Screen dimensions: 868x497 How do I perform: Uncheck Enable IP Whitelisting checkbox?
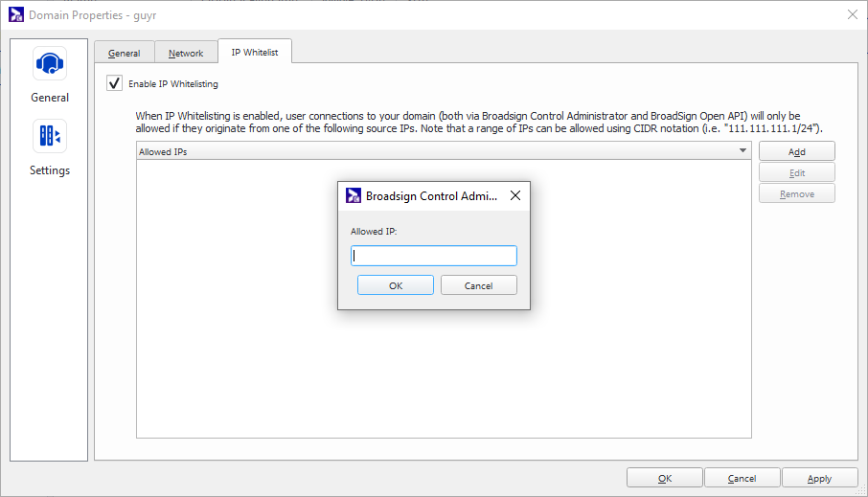click(115, 83)
